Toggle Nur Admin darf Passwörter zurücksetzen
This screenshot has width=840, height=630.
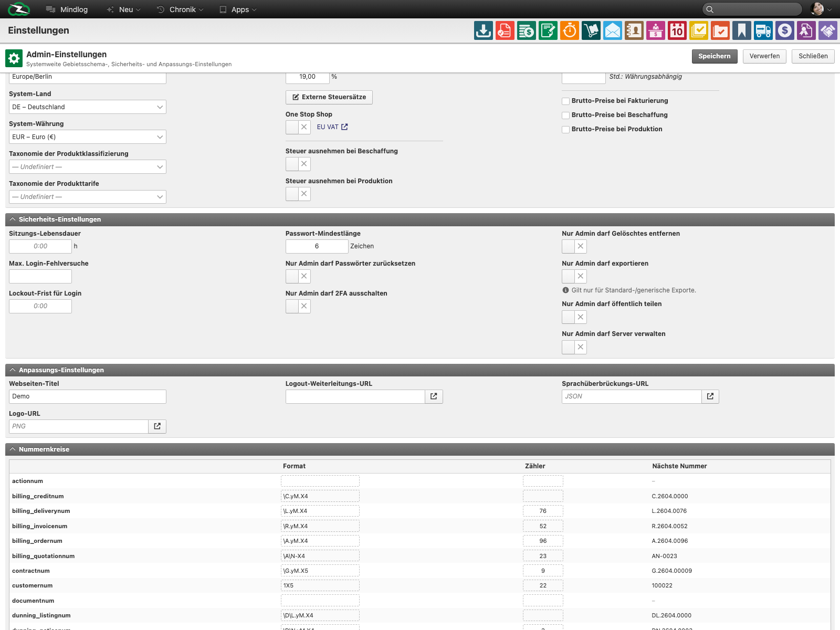(298, 276)
